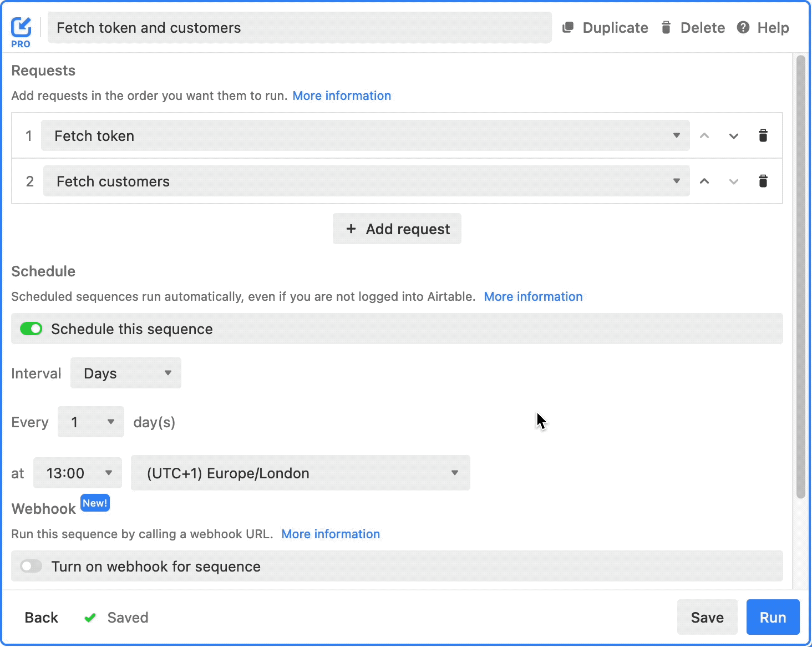
Task: Remove the Fetch customers request via trash icon
Action: point(763,181)
